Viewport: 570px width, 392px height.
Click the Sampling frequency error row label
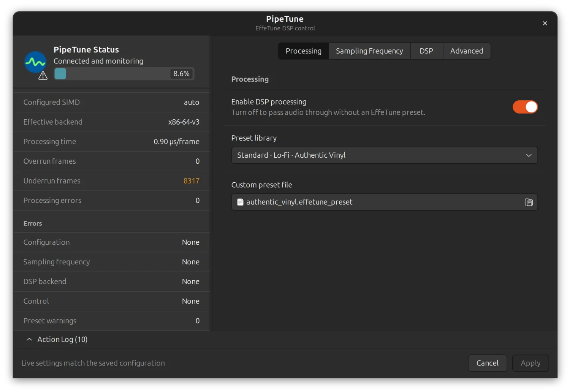click(x=57, y=262)
